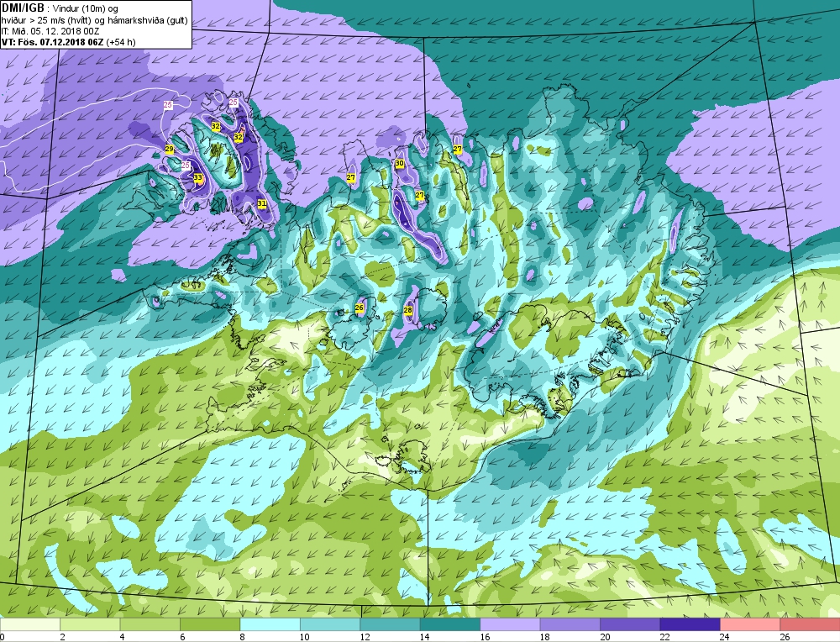
Task: Click legend scale number 8
Action: [243, 637]
